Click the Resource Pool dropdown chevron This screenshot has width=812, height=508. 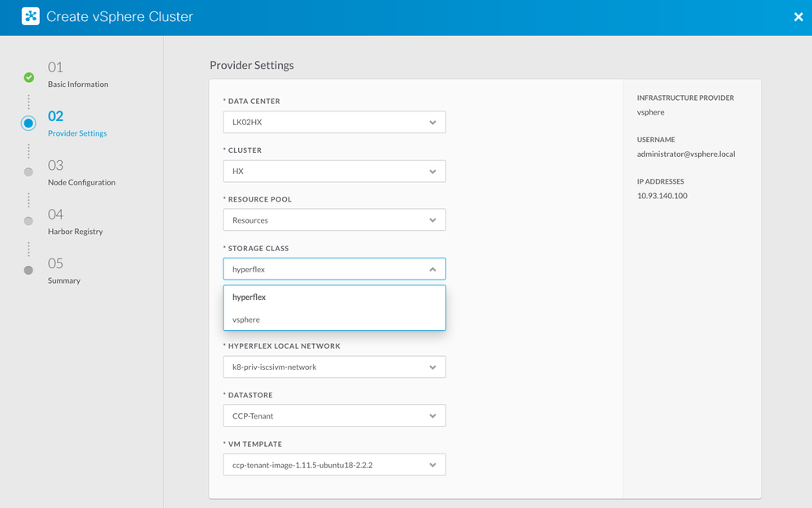pos(432,220)
